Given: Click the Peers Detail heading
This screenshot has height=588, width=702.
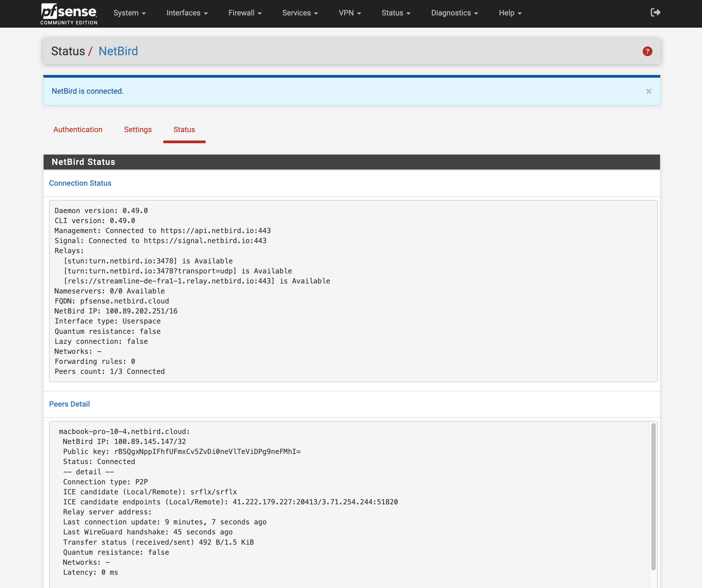Looking at the screenshot, I should pos(70,404).
